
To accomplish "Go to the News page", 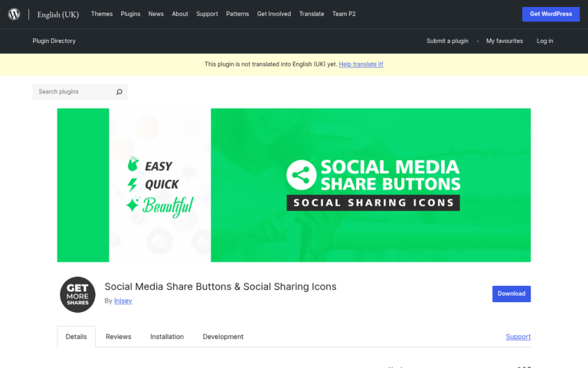I will coord(156,14).
